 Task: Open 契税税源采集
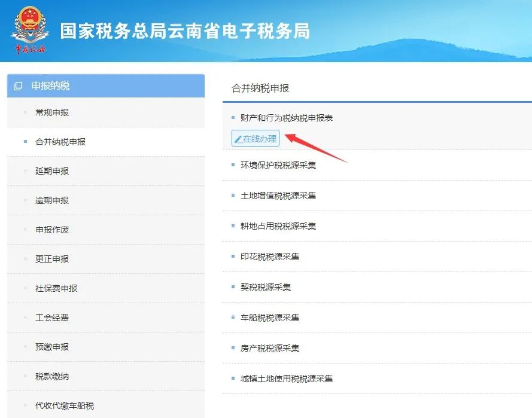click(266, 287)
